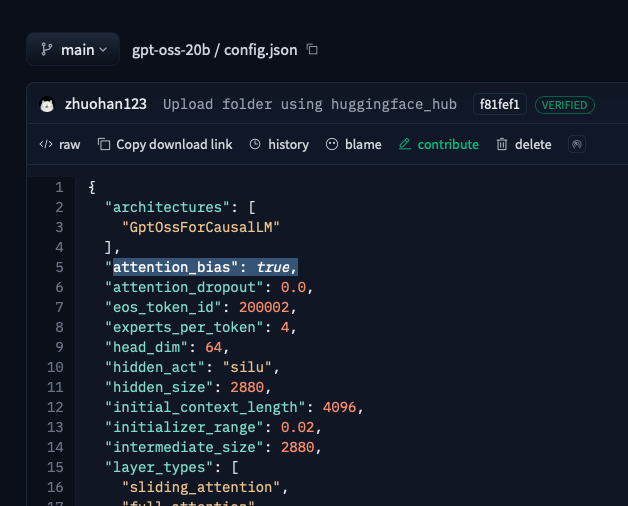Click the clock history icon
The image size is (628, 506).
coord(255,144)
